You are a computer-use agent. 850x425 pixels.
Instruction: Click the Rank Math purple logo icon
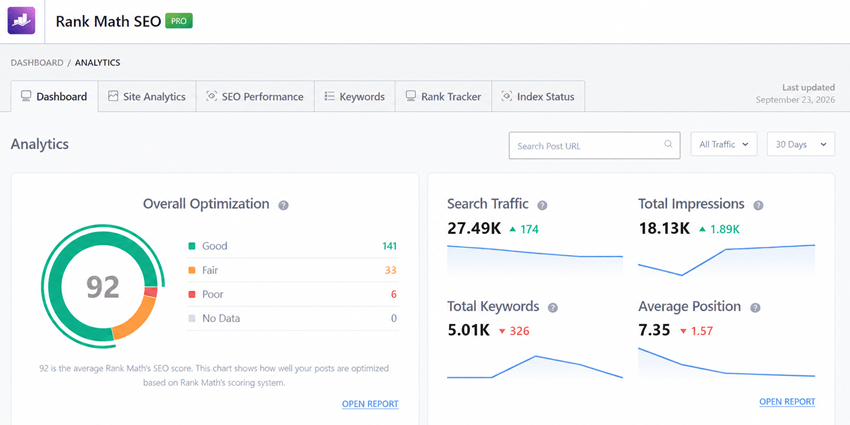(x=21, y=21)
